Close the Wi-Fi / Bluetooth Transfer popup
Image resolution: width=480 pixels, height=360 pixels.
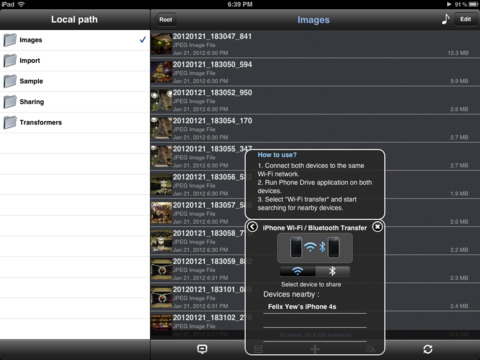[377, 227]
